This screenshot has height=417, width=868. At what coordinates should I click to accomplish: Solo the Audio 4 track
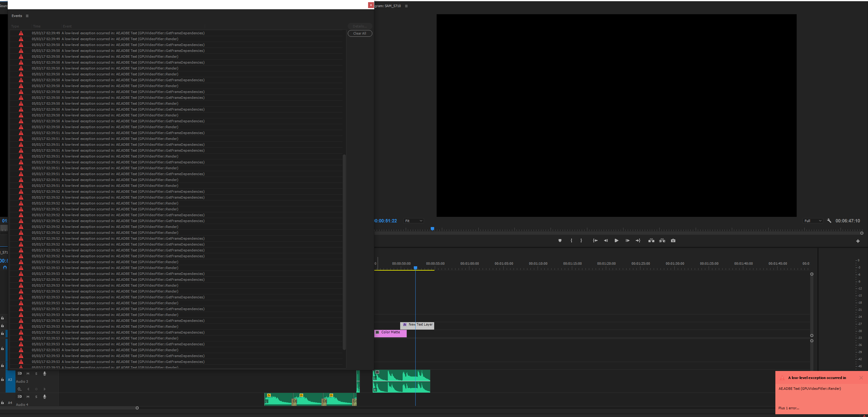point(36,397)
